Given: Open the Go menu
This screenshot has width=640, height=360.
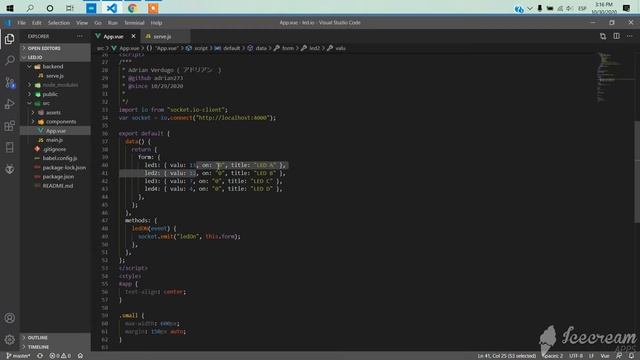Looking at the screenshot, I should pos(98,23).
